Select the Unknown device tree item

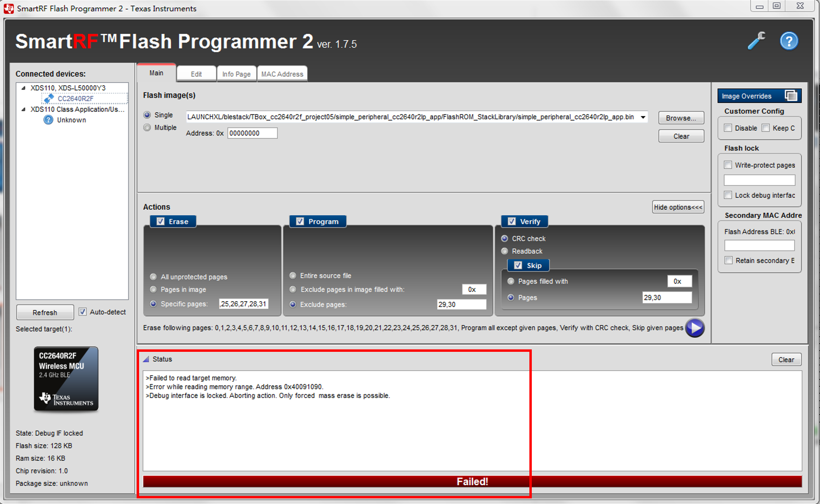click(x=71, y=120)
